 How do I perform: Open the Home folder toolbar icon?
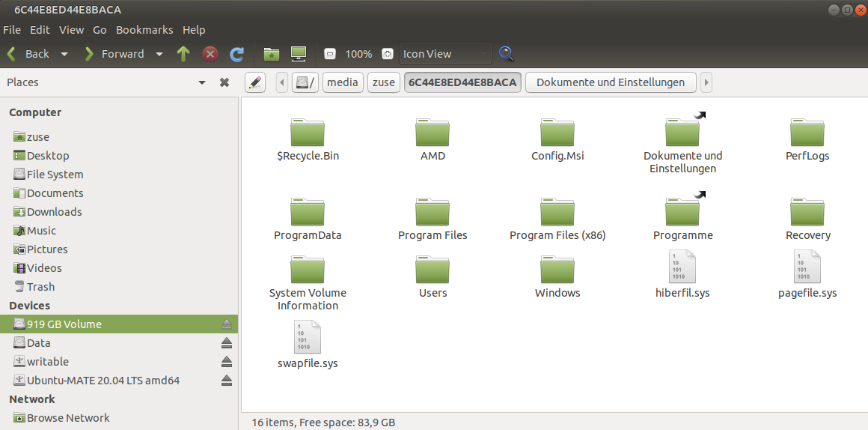tap(271, 54)
